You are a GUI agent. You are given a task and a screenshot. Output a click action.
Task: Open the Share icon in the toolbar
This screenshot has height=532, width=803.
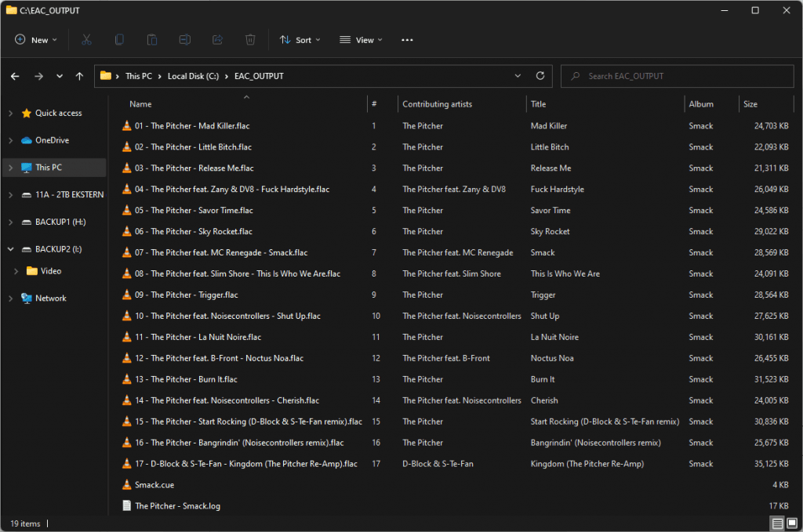pyautogui.click(x=217, y=39)
